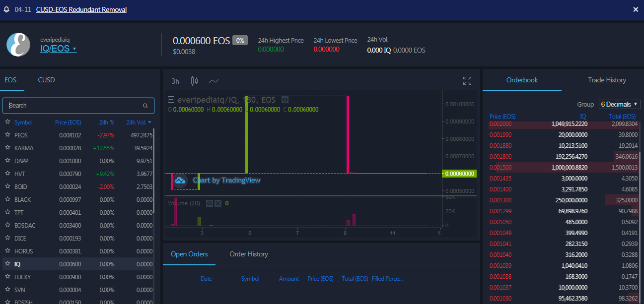This screenshot has height=304, width=644.
Task: Select the 0.001300 sell order price
Action: tap(500, 200)
